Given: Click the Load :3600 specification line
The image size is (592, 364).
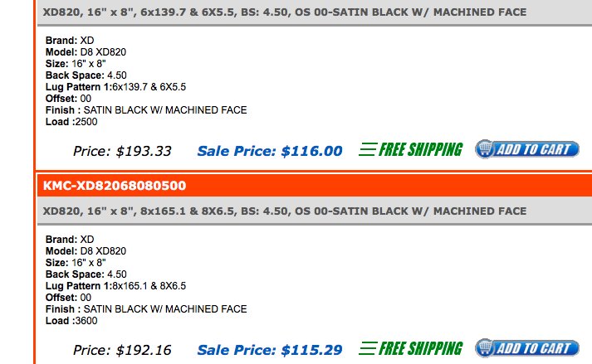Looking at the screenshot, I should [x=71, y=321].
